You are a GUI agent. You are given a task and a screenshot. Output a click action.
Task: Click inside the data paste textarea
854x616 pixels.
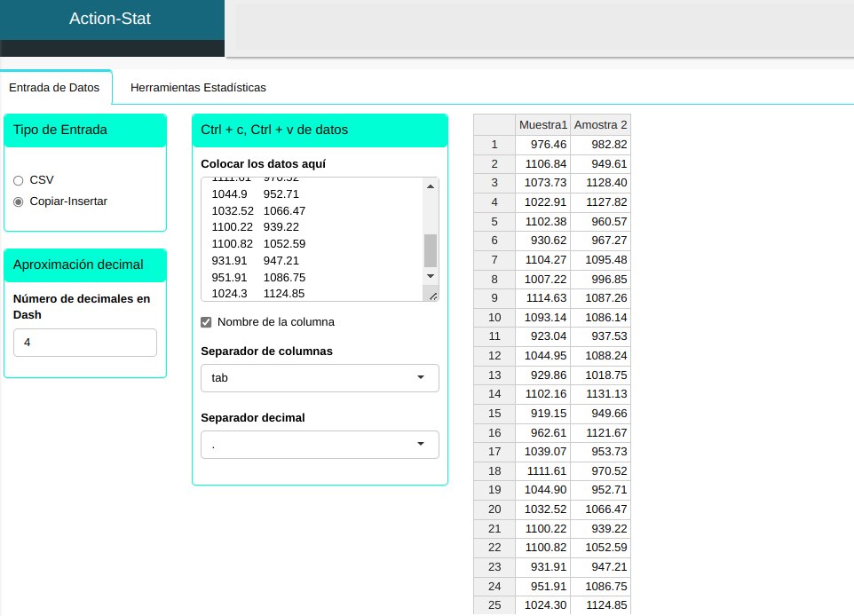point(311,240)
